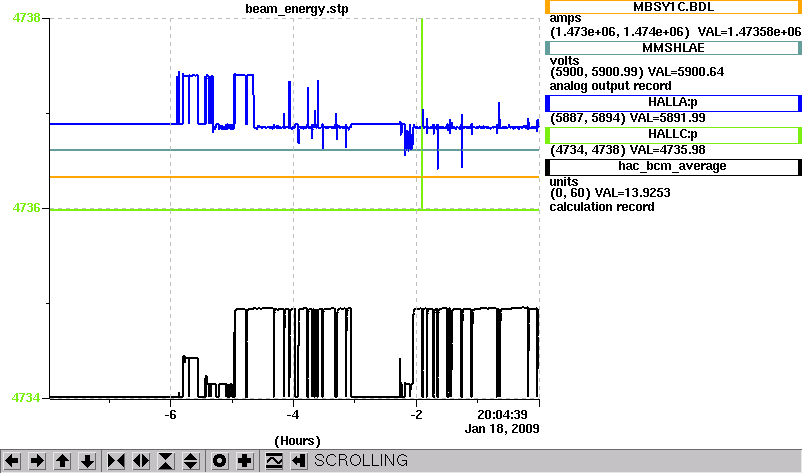Viewport: 802px width, 473px height.
Task: Pan the plot left with the left arrow
Action: [12, 461]
